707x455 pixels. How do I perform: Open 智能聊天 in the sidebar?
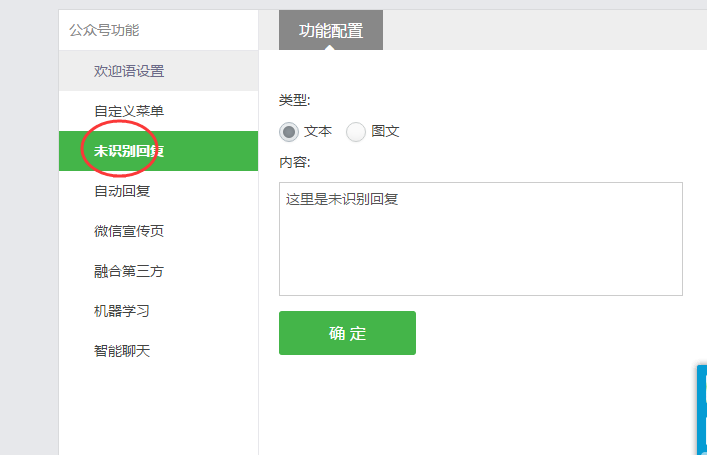[158, 351]
